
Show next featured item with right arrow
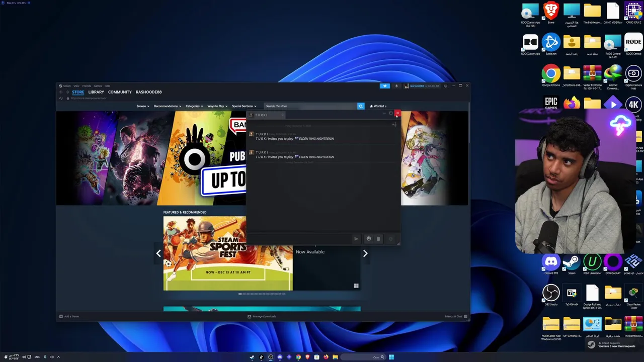365,253
